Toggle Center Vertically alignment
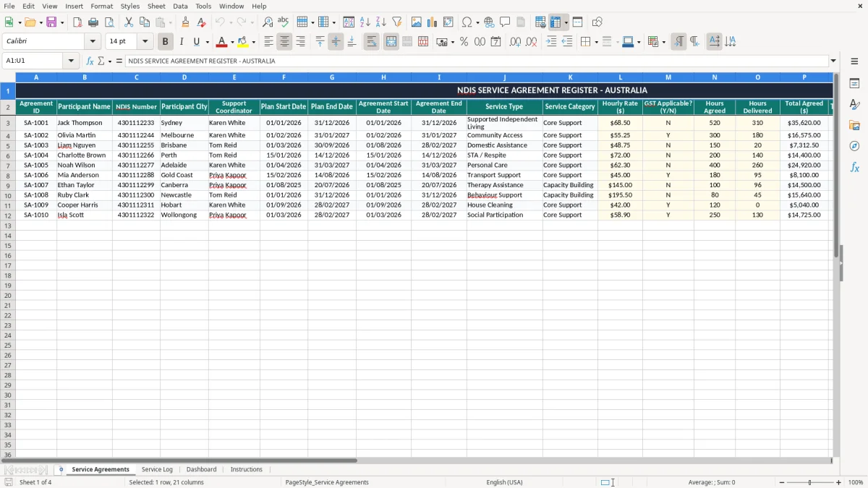 point(336,42)
